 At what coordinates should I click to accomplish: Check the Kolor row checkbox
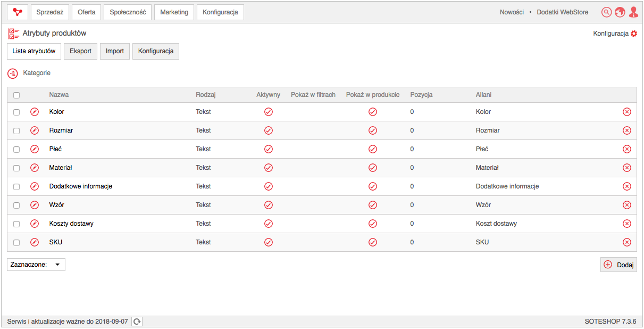click(16, 112)
